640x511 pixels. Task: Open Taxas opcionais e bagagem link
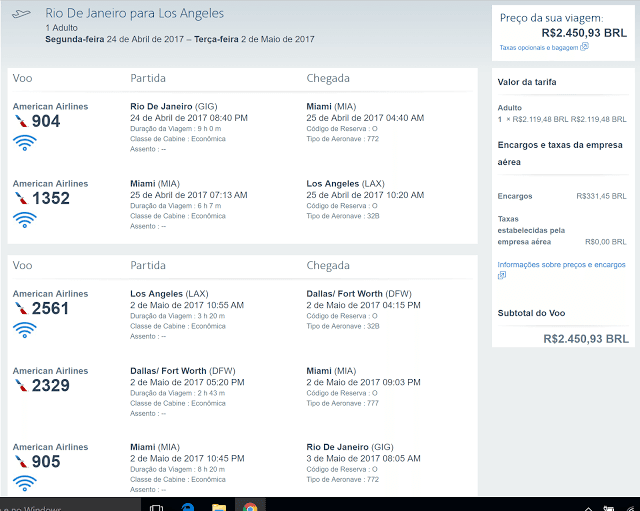[539, 48]
